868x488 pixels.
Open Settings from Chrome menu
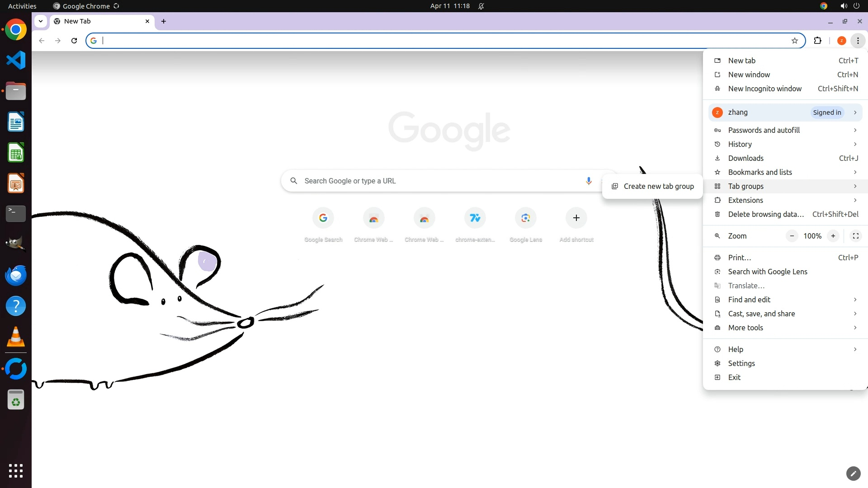(741, 363)
